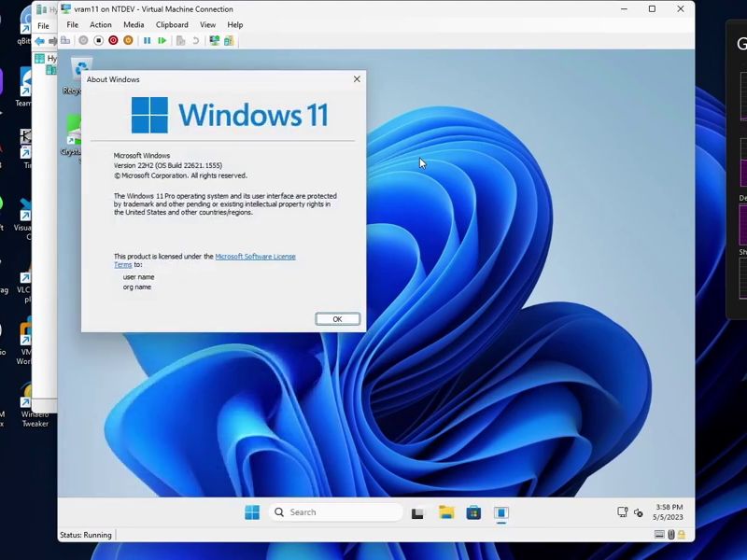Select the winver app on guest taskbar

pyautogui.click(x=501, y=512)
